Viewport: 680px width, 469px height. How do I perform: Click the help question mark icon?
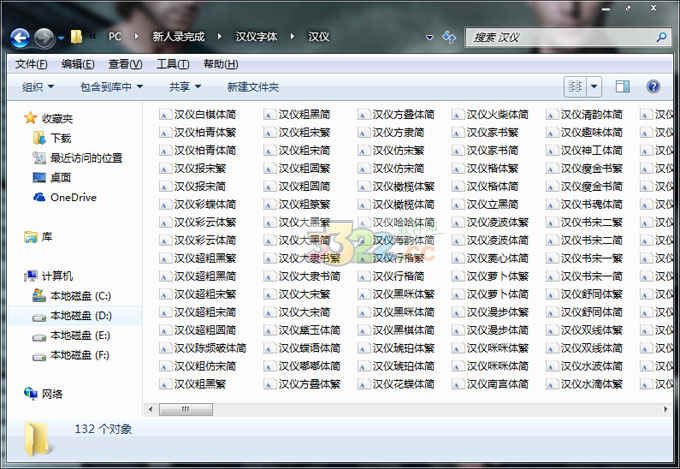[653, 86]
